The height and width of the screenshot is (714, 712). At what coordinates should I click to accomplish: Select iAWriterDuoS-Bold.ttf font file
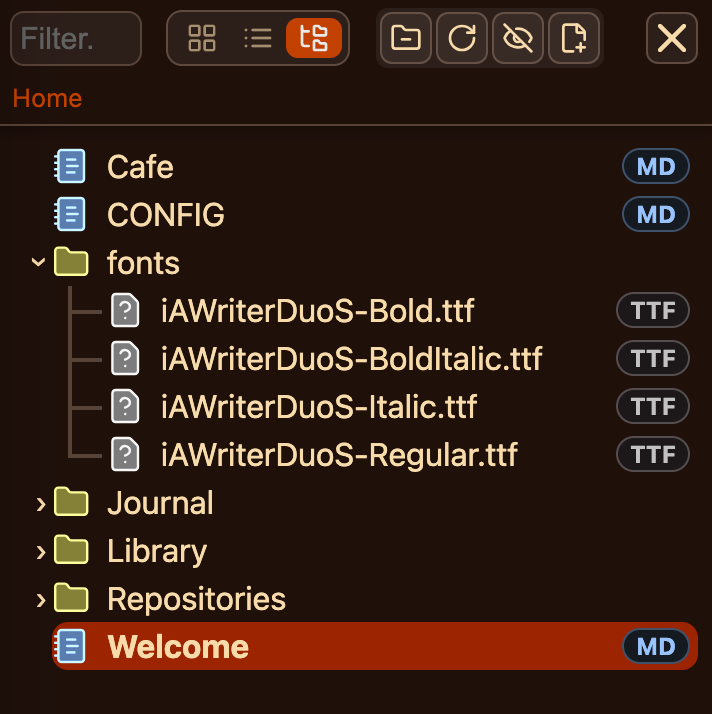317,311
